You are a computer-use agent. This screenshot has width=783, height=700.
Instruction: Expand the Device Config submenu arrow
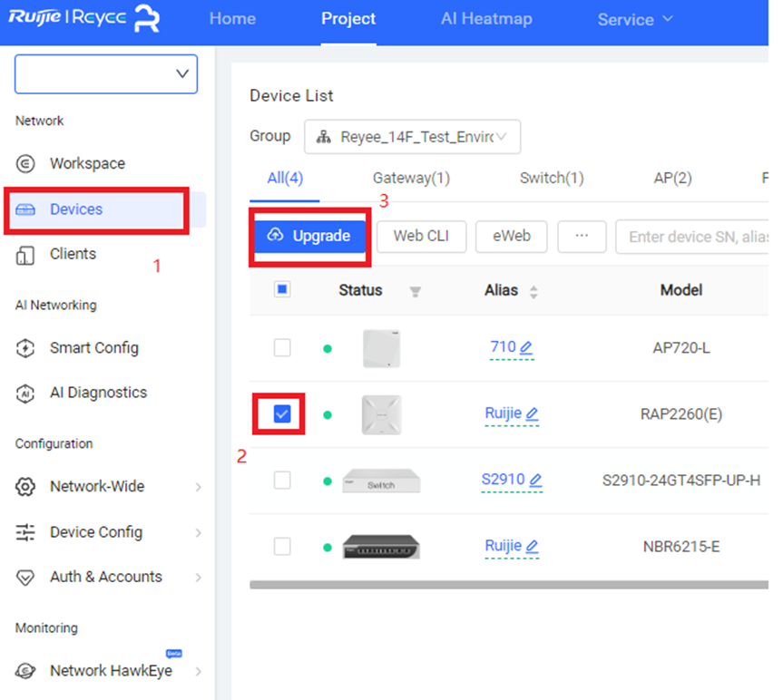click(x=199, y=533)
